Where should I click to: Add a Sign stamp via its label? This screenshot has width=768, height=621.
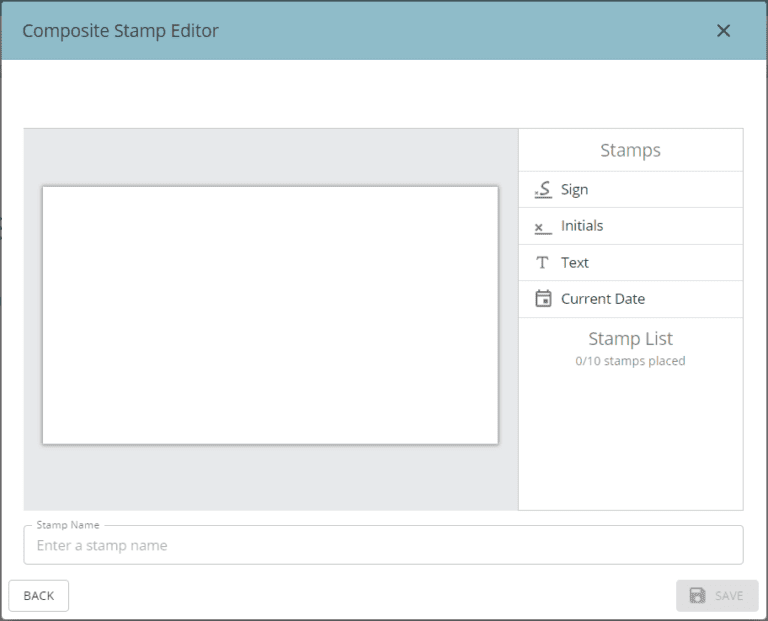(574, 190)
